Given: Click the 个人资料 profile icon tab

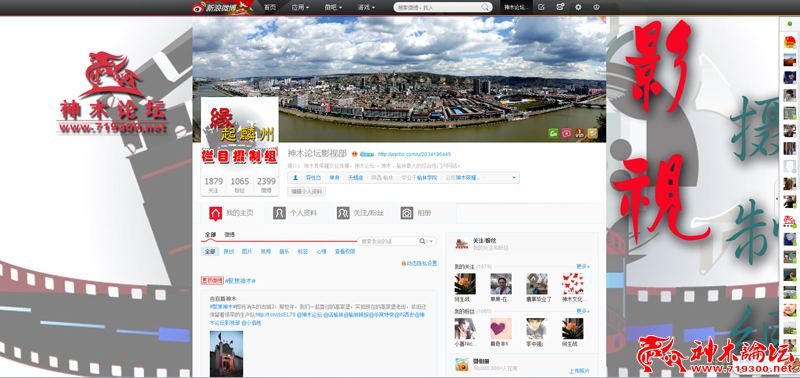Looking at the screenshot, I should click(x=279, y=213).
